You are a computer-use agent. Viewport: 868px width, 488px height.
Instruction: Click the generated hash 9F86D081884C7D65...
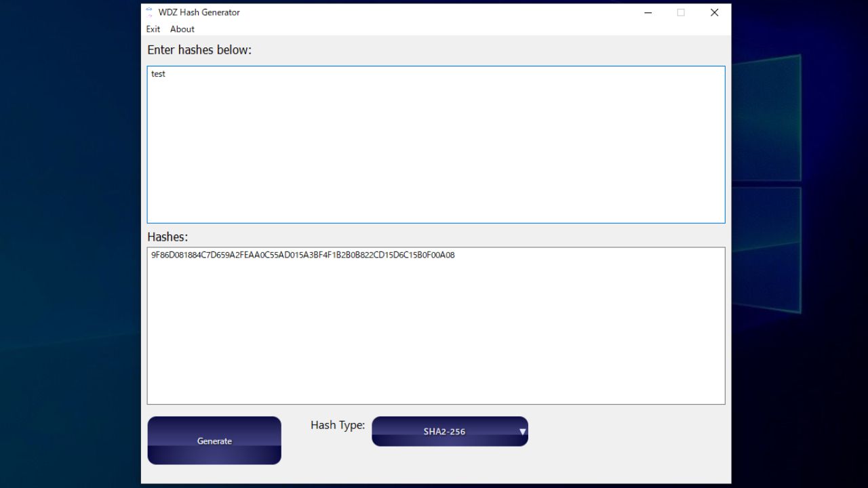(302, 256)
